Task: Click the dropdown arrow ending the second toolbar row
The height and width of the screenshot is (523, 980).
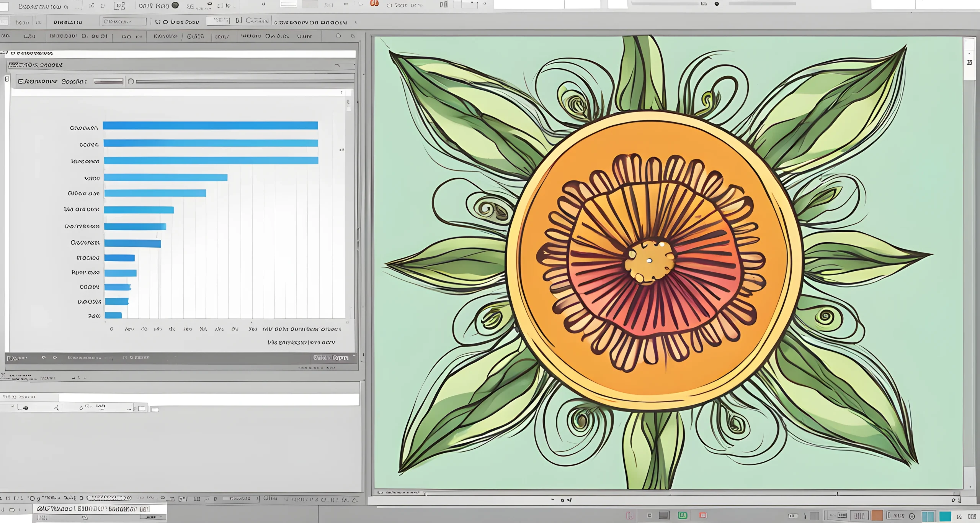Action: pyautogui.click(x=356, y=23)
